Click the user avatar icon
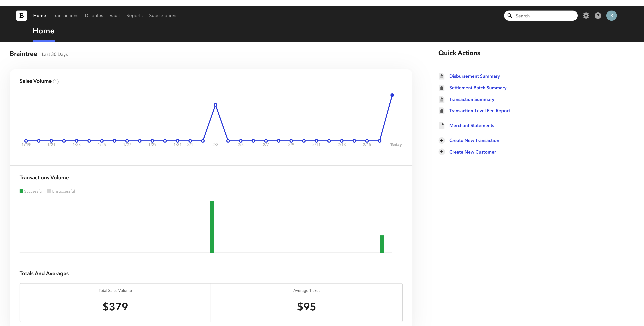The height and width of the screenshot is (326, 644). 612,15
